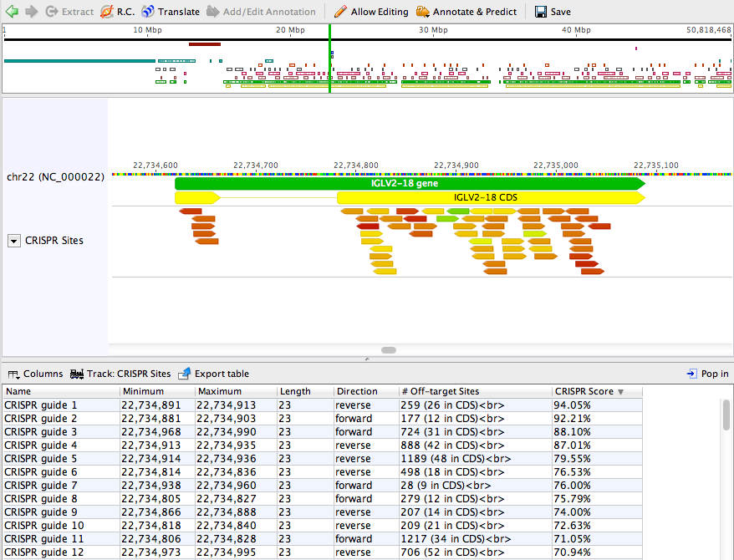Select the CRISPR guide 8 row
The height and width of the screenshot is (560, 734).
tap(323, 499)
